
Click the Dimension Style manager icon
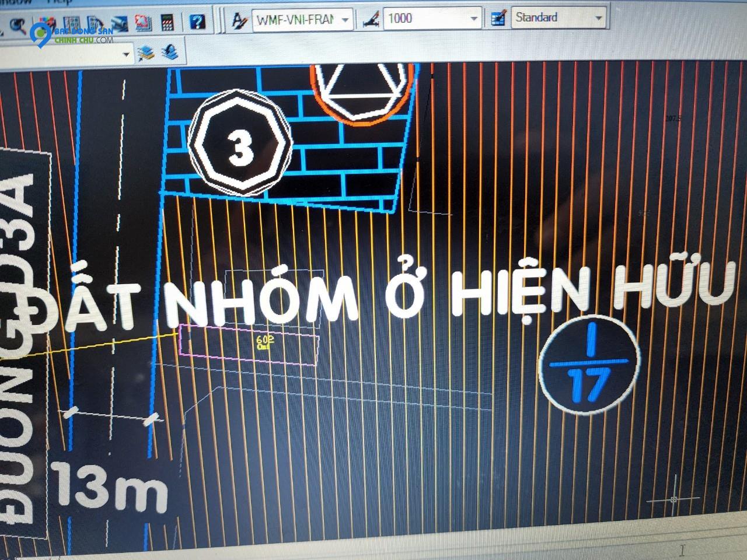371,20
